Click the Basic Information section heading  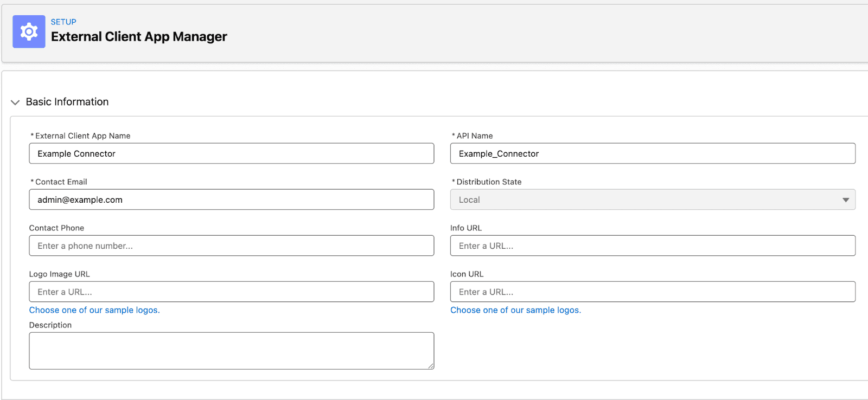[67, 102]
